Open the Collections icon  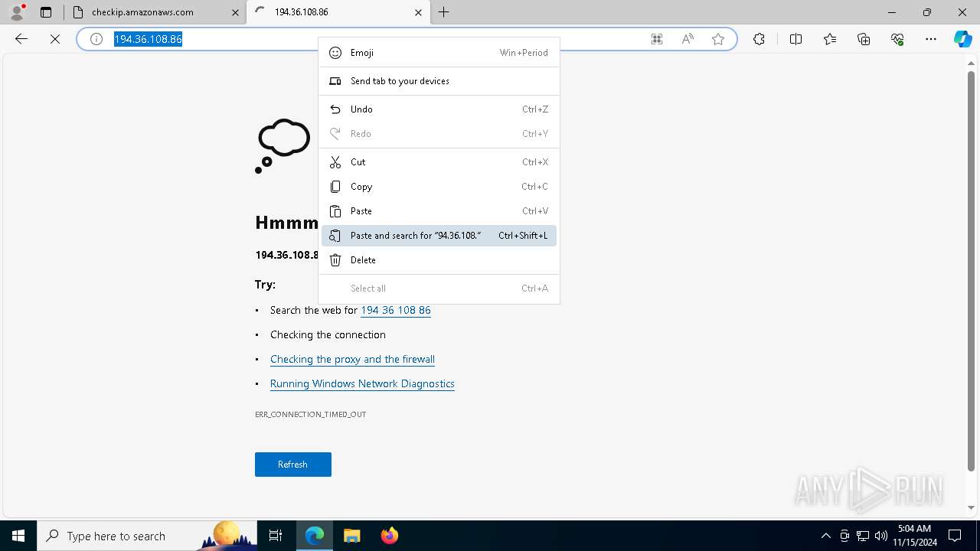(864, 39)
